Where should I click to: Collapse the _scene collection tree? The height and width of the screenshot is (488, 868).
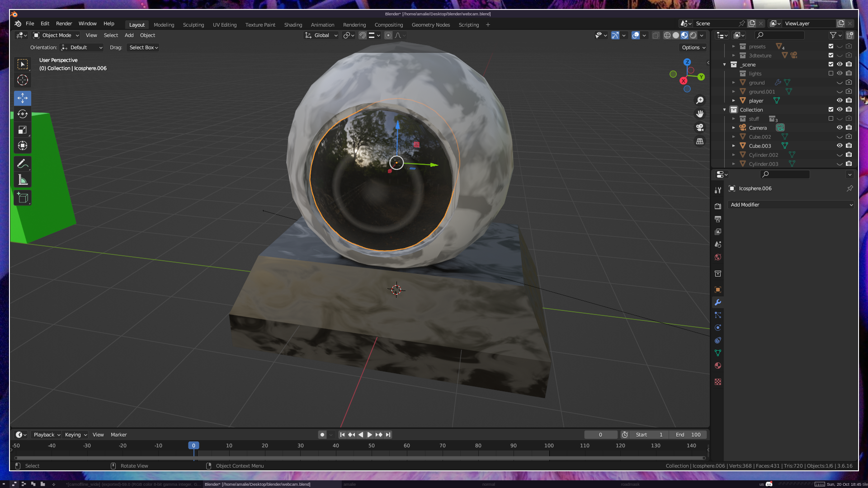tap(725, 65)
